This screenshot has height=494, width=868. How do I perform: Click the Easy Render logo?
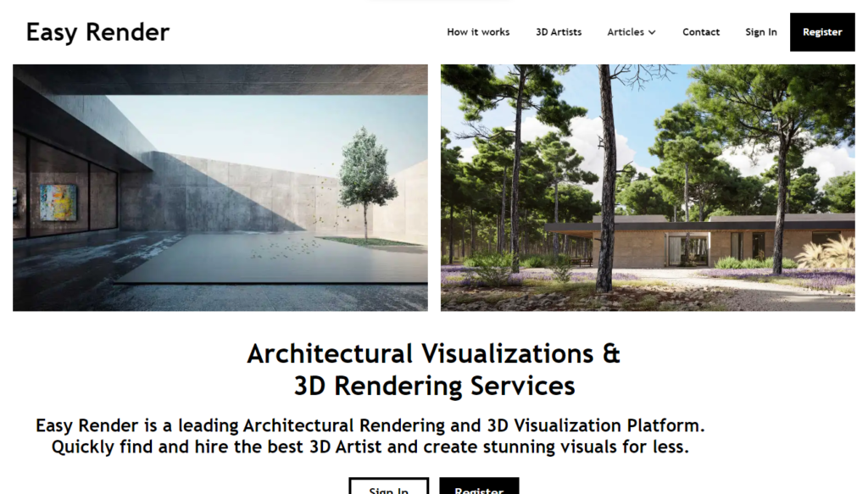point(97,32)
